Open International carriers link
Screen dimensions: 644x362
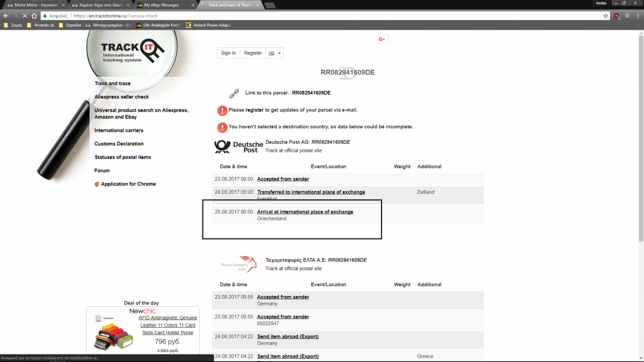click(119, 130)
